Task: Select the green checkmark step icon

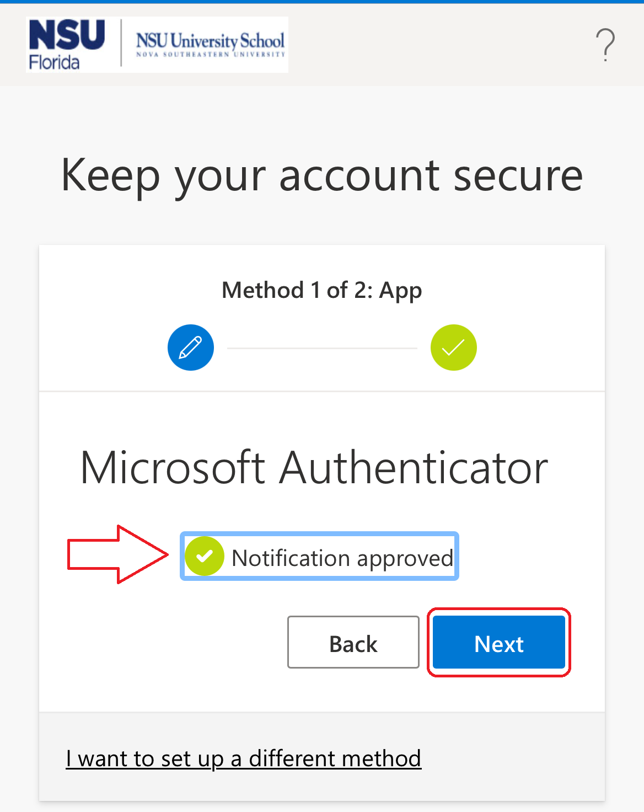Action: click(x=453, y=348)
